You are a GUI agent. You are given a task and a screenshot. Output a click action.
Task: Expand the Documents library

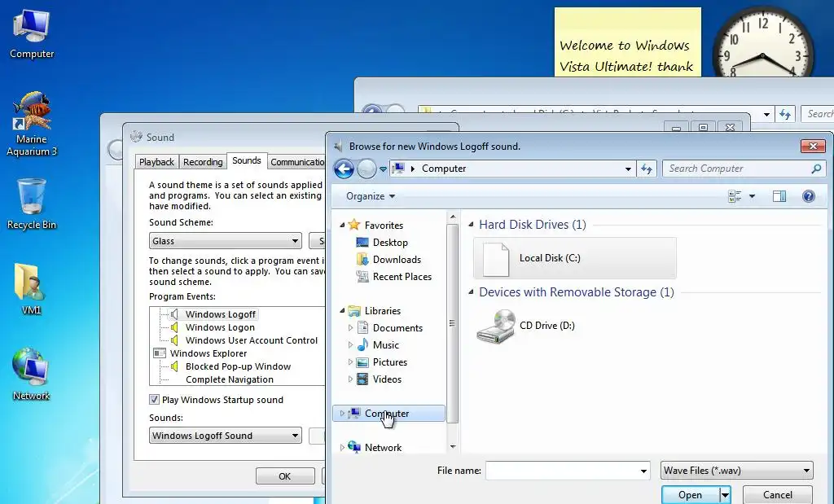(350, 328)
